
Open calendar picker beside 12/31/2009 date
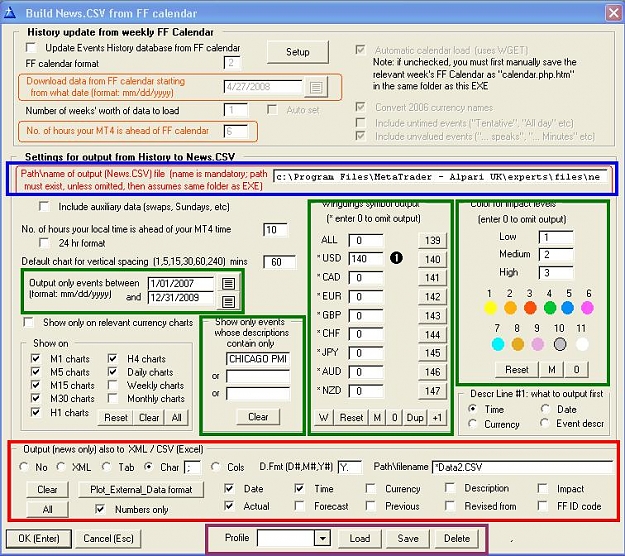click(228, 301)
